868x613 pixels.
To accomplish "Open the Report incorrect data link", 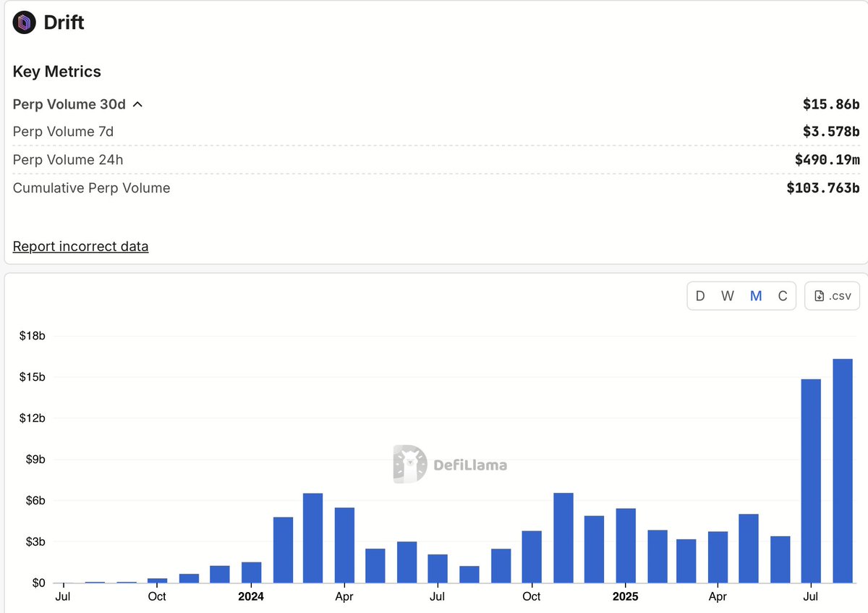I will [80, 246].
